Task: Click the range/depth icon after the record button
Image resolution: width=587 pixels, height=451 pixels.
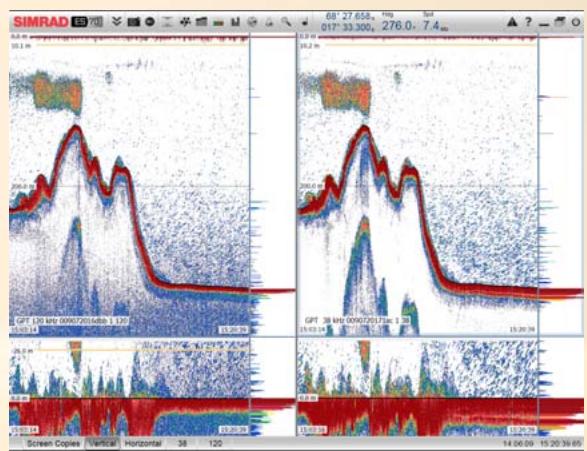Action: (x=167, y=22)
